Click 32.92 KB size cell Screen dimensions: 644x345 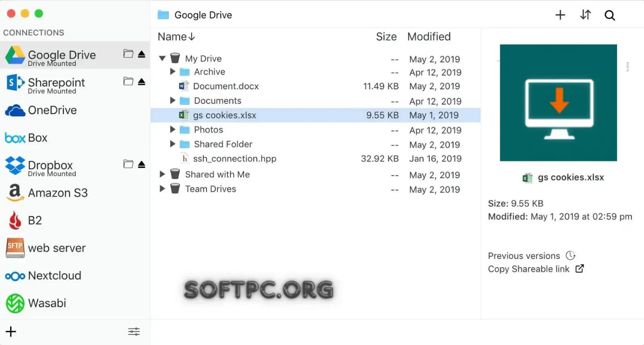click(380, 158)
